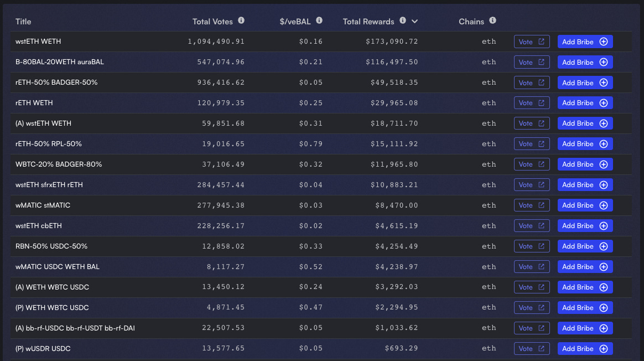Vote on the wstETH WETH pool
644x361 pixels.
532,42
